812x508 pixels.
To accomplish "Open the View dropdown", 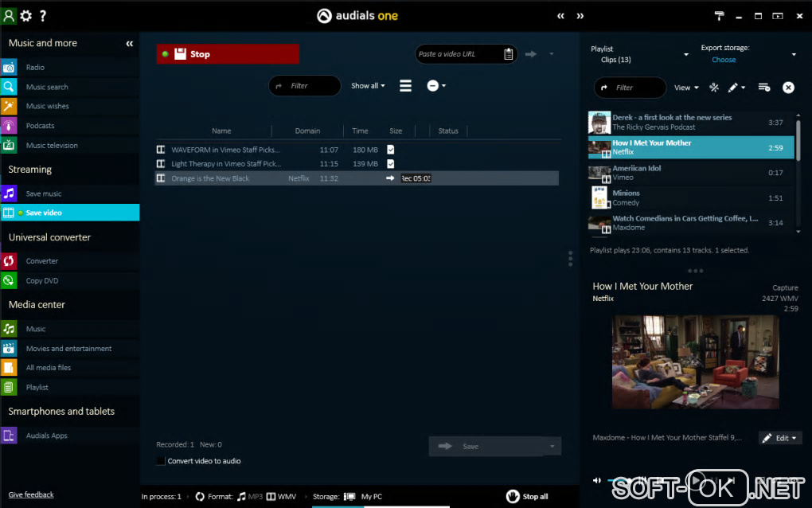I will (x=686, y=88).
